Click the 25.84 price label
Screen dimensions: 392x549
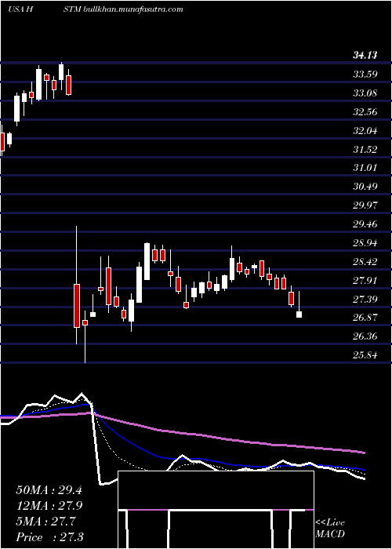[365, 355]
